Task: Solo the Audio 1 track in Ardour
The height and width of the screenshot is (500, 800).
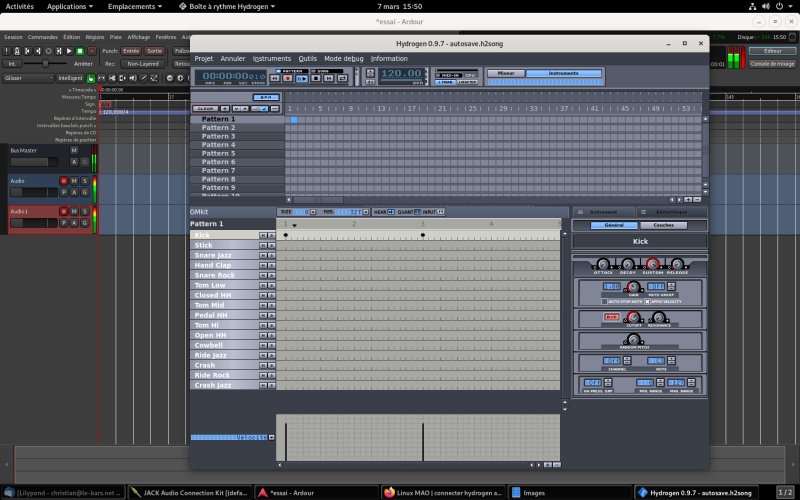Action: click(x=85, y=211)
